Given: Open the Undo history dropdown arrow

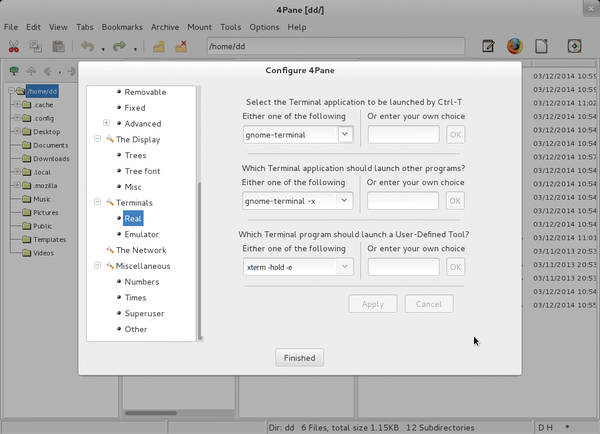Looking at the screenshot, I should (x=103, y=49).
